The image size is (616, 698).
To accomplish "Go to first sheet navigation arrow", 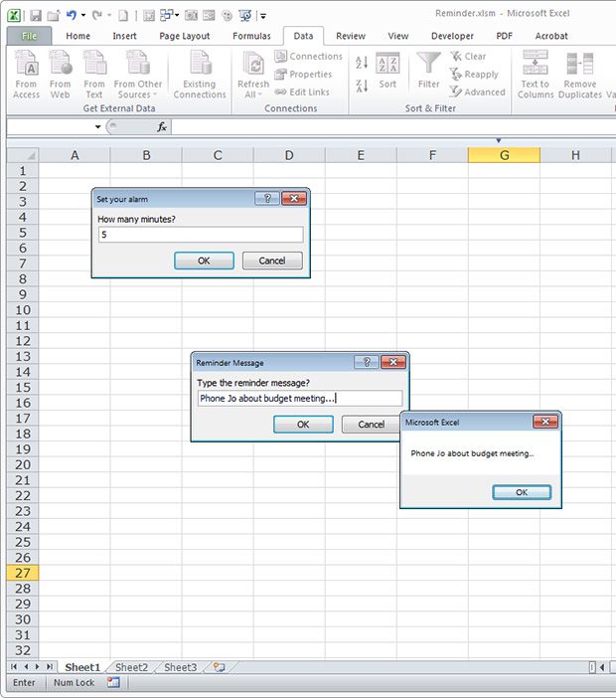I will 14,667.
